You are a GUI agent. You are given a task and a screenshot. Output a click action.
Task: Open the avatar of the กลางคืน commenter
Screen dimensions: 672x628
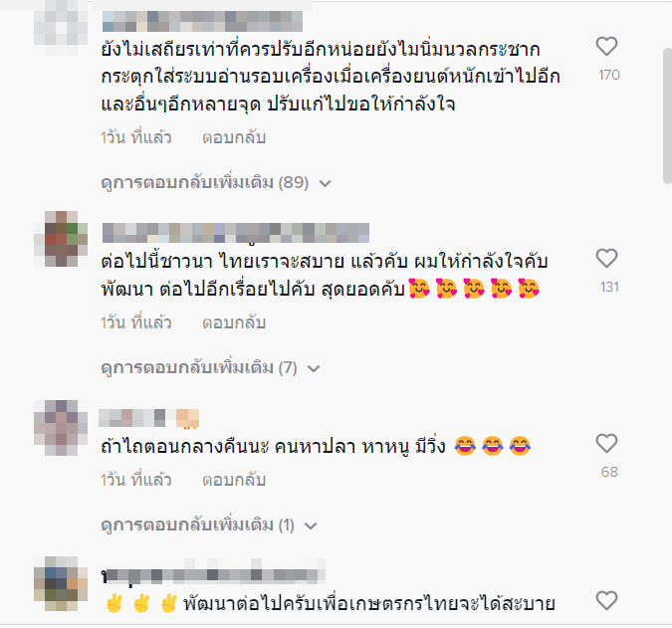click(x=61, y=428)
